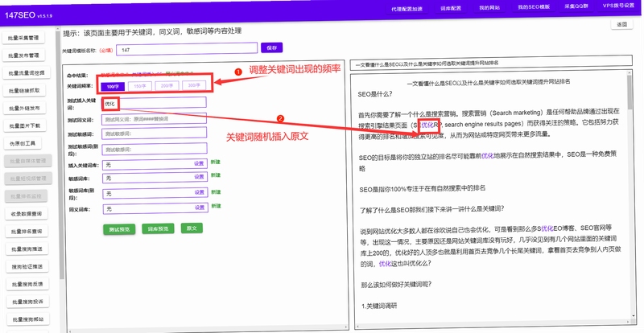644x333 pixels.
Task: Click 'SEO是指你100%专注于在有自然搜索中的排名' line
Action: pos(422,188)
